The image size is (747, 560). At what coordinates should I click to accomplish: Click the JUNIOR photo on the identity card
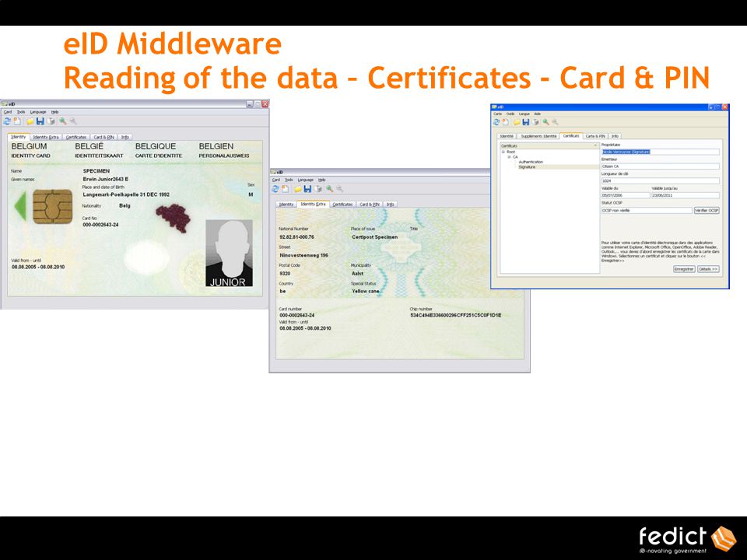229,254
